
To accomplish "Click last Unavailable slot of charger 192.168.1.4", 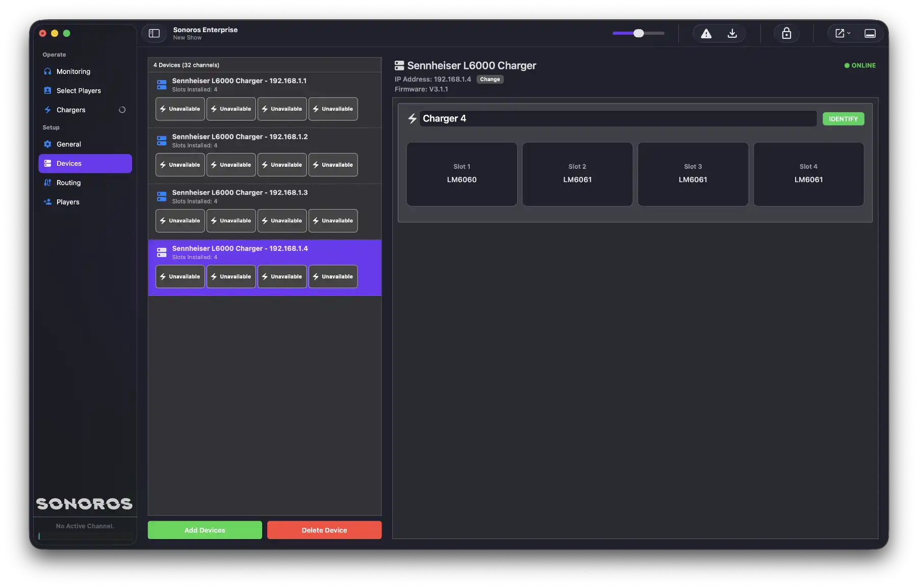I will [x=333, y=277].
